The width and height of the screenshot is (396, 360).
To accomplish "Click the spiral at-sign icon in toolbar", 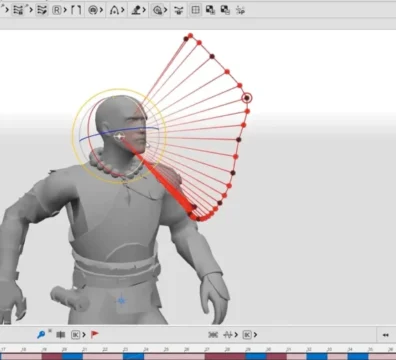I will (93, 10).
